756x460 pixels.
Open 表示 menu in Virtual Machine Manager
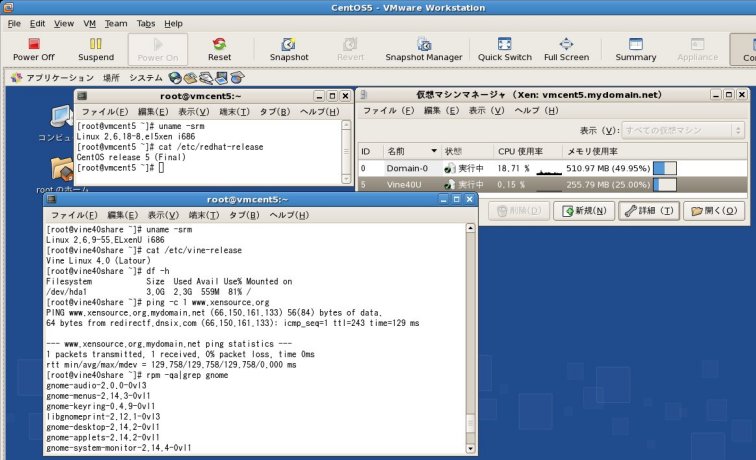point(486,111)
